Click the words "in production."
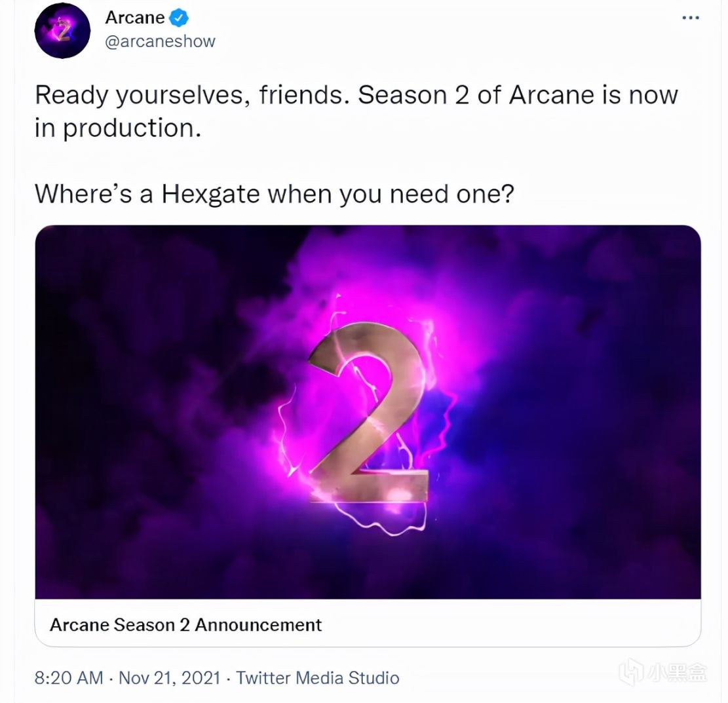 117,128
